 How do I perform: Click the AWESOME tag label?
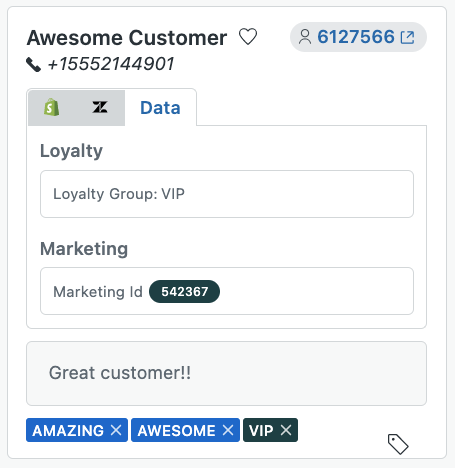tap(177, 430)
